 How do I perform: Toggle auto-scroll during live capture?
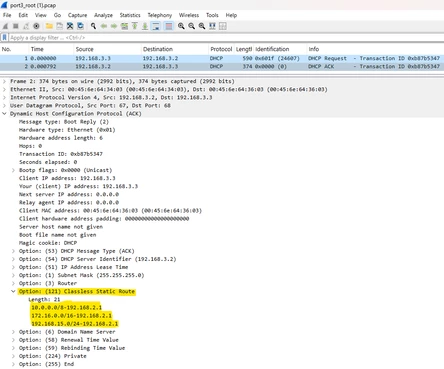pyautogui.click(x=156, y=26)
